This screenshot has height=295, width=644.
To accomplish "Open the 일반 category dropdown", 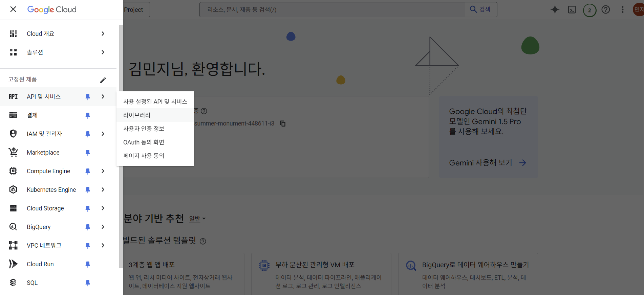I will [197, 219].
